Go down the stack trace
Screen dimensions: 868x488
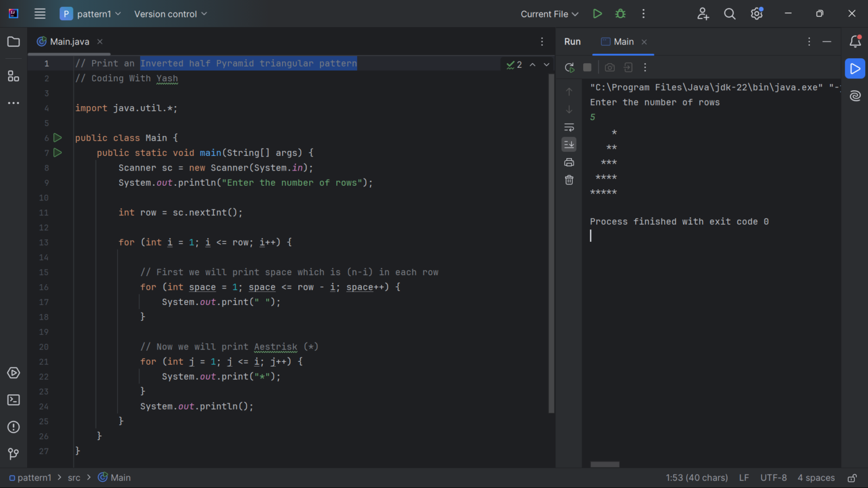click(x=569, y=110)
